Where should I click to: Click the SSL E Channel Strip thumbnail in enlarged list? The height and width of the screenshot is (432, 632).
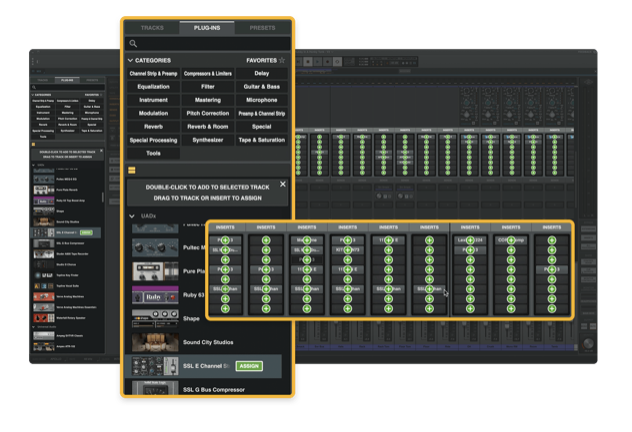(x=155, y=366)
